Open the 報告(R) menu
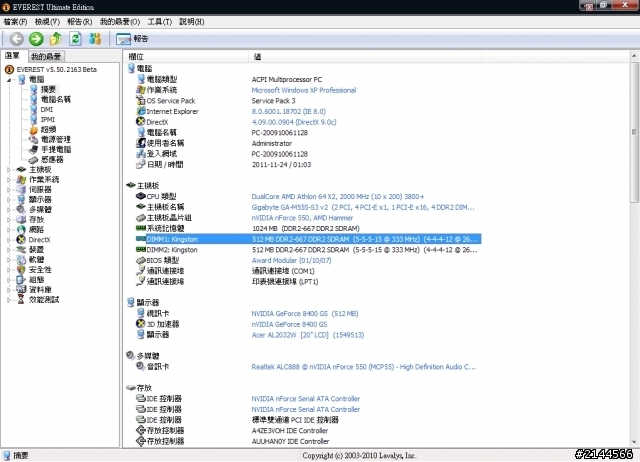 80,22
